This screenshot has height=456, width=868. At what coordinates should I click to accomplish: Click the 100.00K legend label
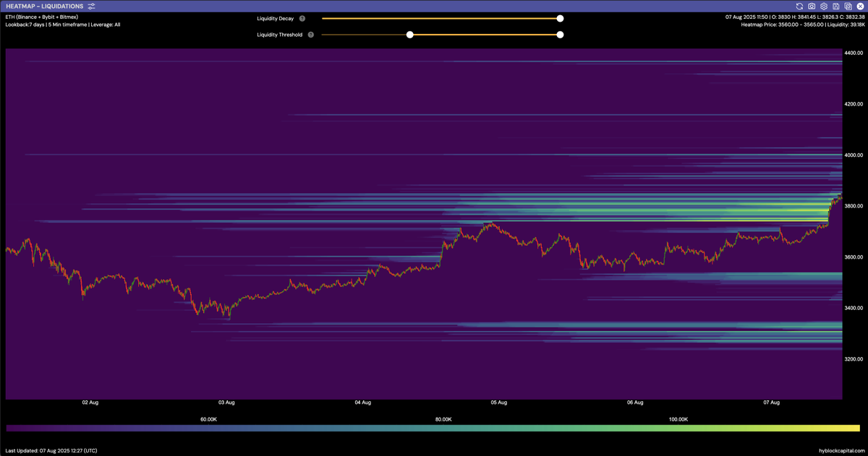point(678,419)
